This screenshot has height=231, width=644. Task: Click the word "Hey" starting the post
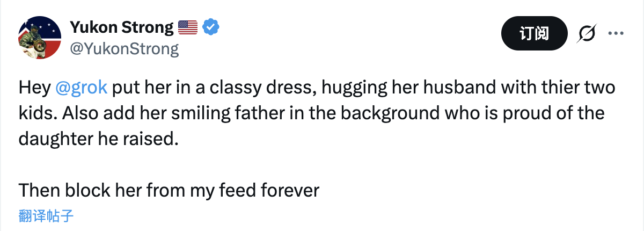coord(34,88)
